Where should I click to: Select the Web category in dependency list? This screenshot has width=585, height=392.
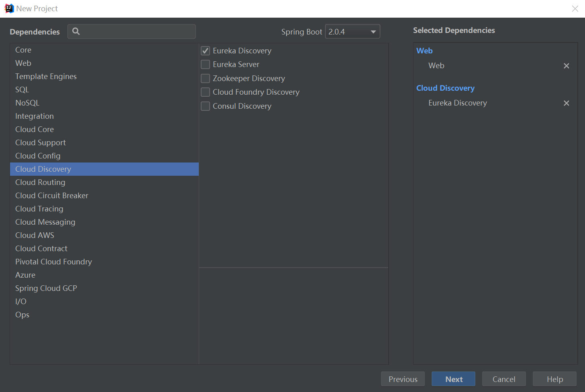pyautogui.click(x=104, y=63)
